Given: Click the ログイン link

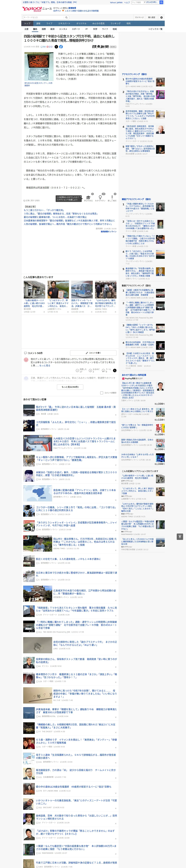Looking at the screenshot, I should [x=57, y=11].
